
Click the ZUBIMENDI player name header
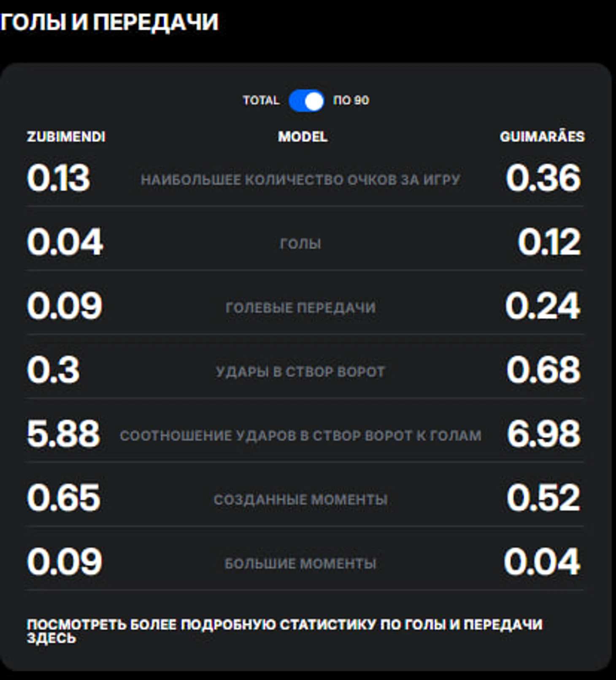(x=66, y=137)
